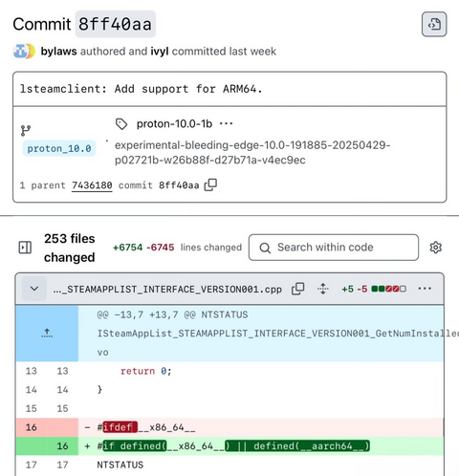Click the tag icon beside proton-10.0-1b

click(121, 124)
